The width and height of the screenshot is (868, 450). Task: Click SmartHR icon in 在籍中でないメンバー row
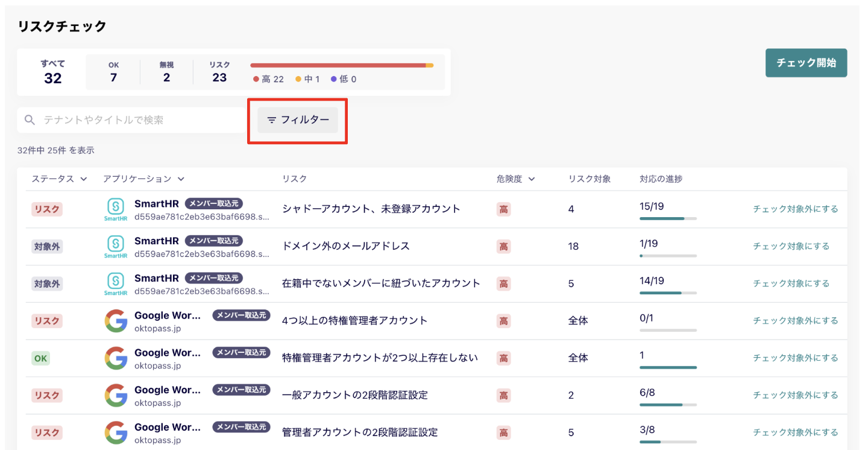(x=116, y=284)
